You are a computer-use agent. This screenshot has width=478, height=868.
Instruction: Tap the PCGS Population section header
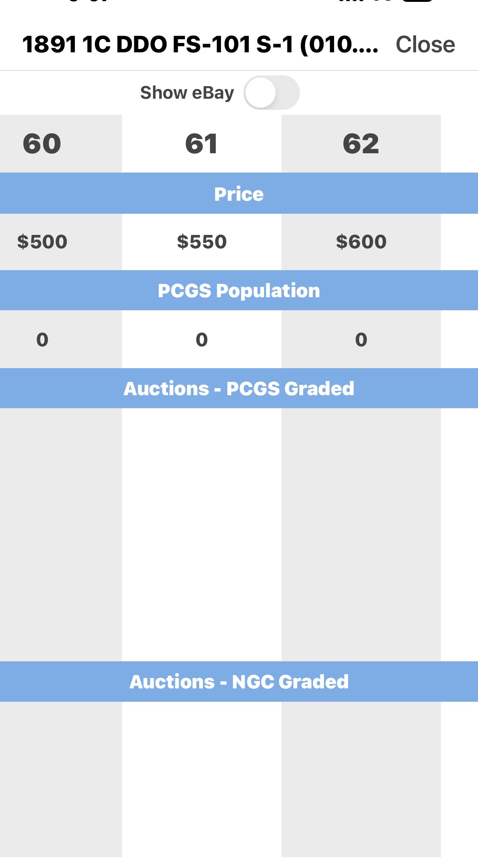[x=239, y=290]
